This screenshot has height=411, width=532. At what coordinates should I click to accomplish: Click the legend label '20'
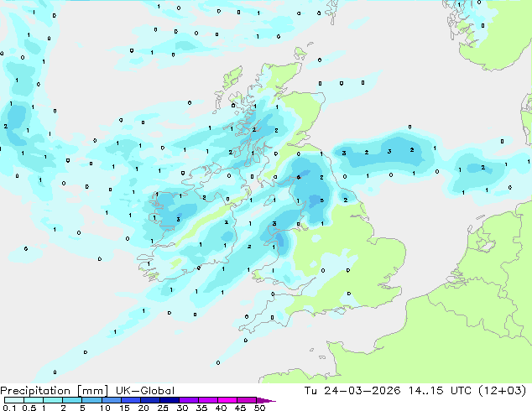coord(143,408)
